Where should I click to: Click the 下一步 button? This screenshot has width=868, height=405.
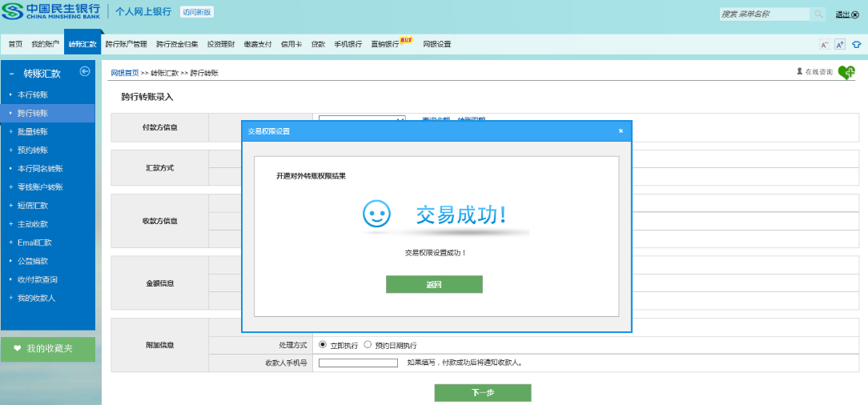click(x=483, y=393)
